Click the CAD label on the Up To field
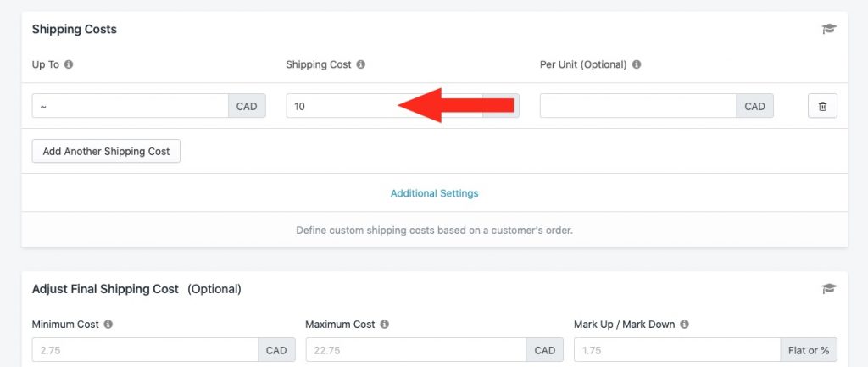The height and width of the screenshot is (367, 868). (247, 106)
